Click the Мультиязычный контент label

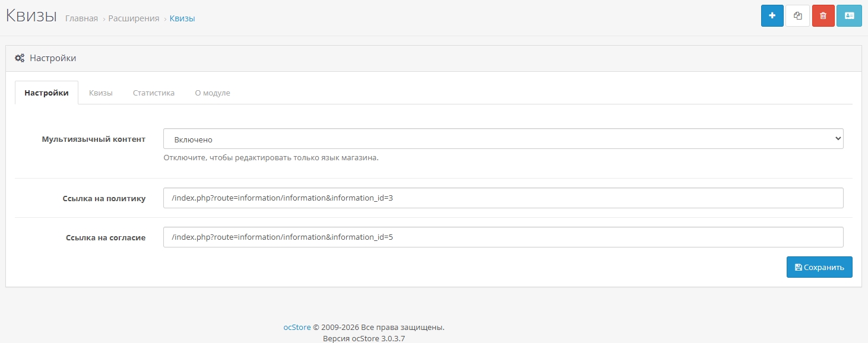[x=93, y=139]
